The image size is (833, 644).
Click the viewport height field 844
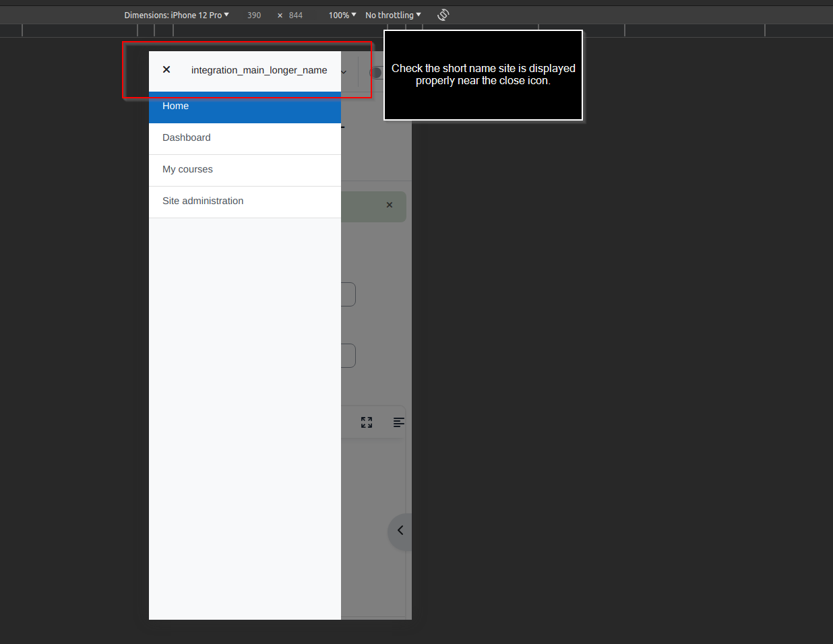click(x=296, y=15)
